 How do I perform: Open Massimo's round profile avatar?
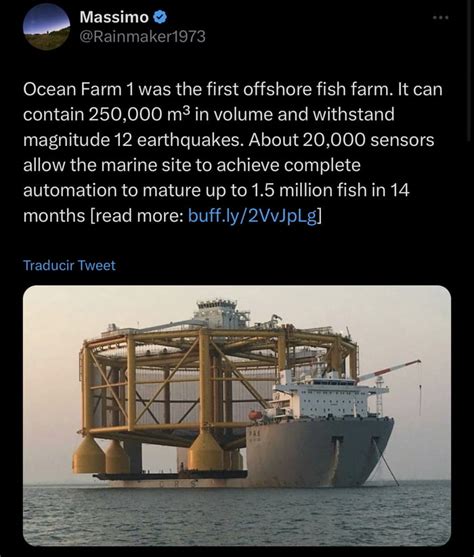pos(46,27)
